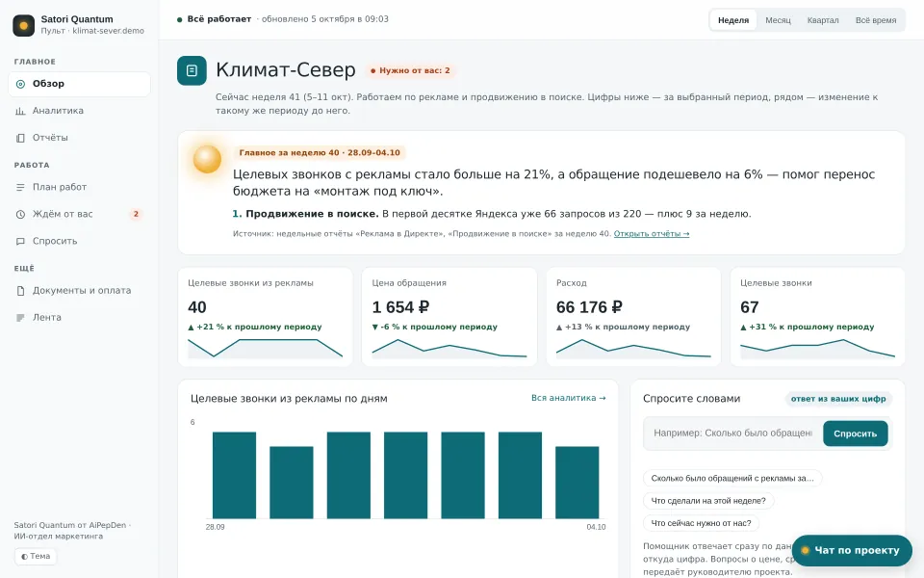Open the Вся аналитика link
The image size is (924, 578).
pos(568,398)
